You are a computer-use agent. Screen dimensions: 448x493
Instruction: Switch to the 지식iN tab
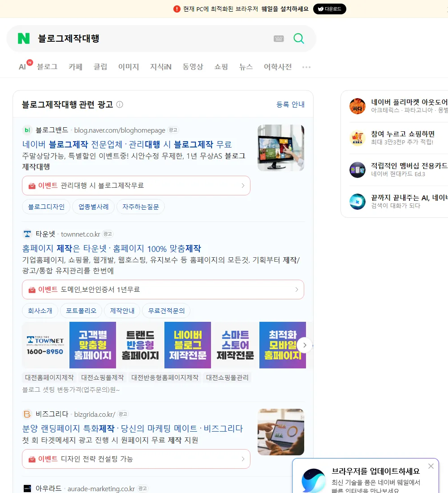(161, 67)
